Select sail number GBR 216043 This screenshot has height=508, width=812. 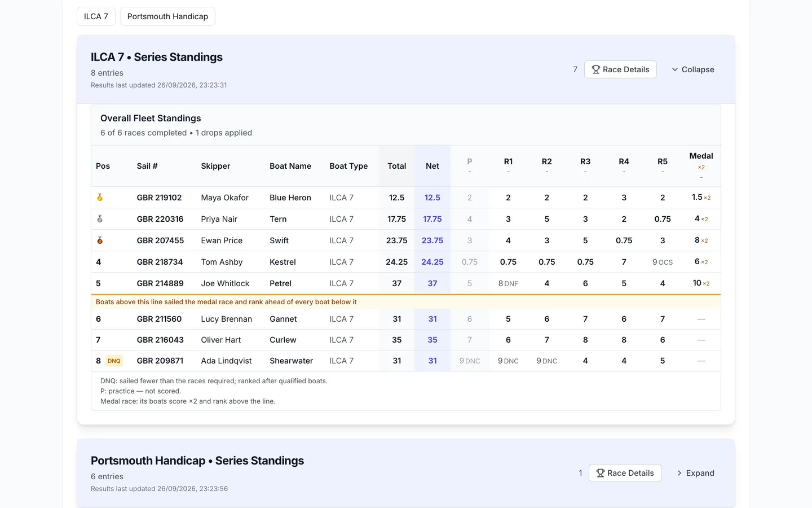pyautogui.click(x=160, y=340)
